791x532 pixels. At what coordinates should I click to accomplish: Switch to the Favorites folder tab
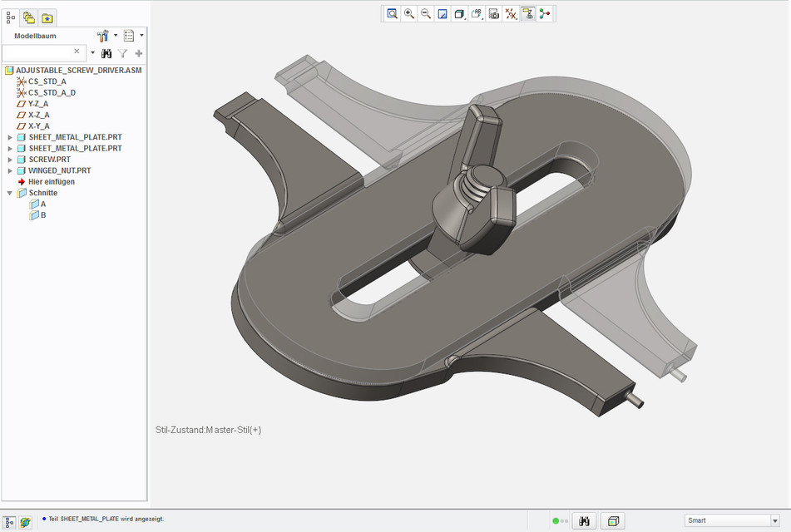(47, 17)
